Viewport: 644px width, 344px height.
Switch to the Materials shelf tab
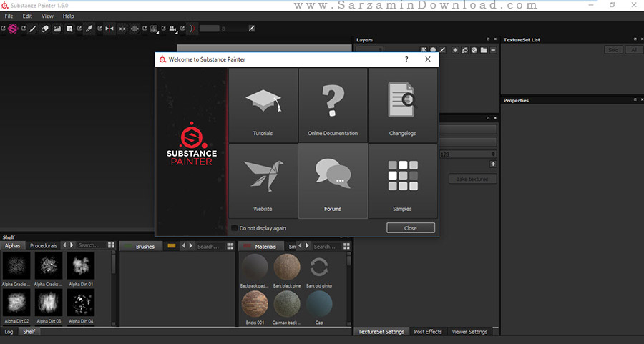[260, 246]
